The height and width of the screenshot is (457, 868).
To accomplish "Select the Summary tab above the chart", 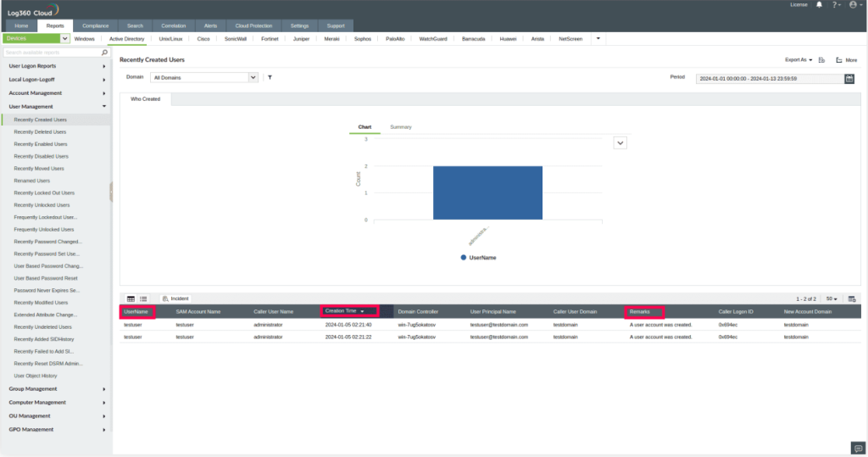I will [x=400, y=127].
